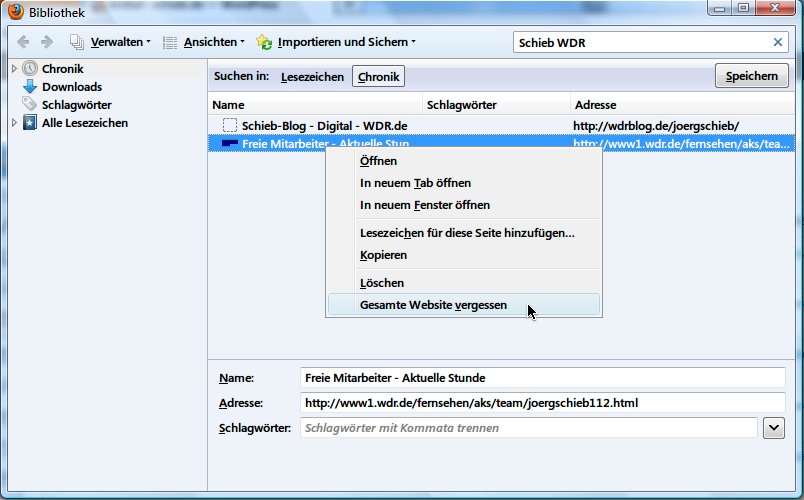804x500 pixels.
Task: Click the Freie Mitarbeiter row favicon
Action: click(x=230, y=143)
